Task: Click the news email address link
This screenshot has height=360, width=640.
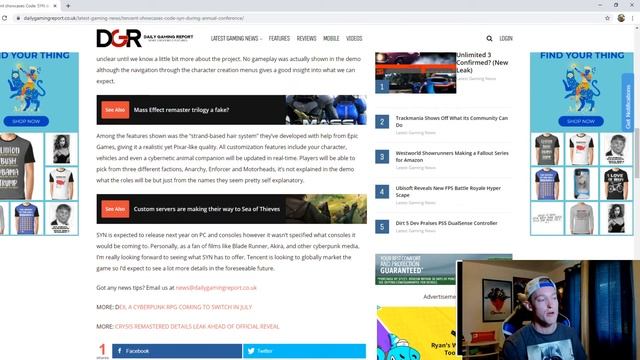Action: [x=216, y=288]
